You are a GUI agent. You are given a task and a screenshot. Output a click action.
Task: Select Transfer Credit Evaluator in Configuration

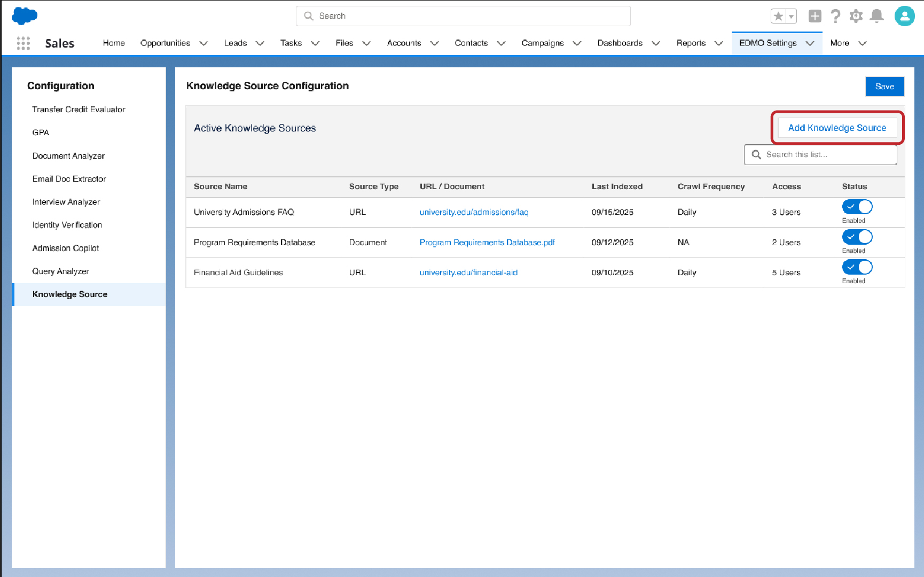79,110
